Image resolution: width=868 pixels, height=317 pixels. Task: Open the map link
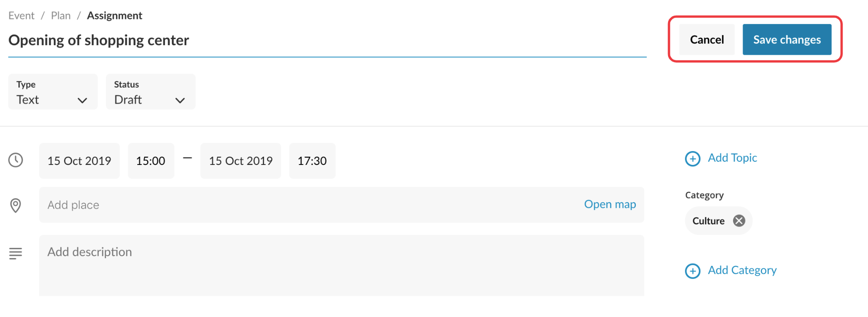click(x=610, y=204)
